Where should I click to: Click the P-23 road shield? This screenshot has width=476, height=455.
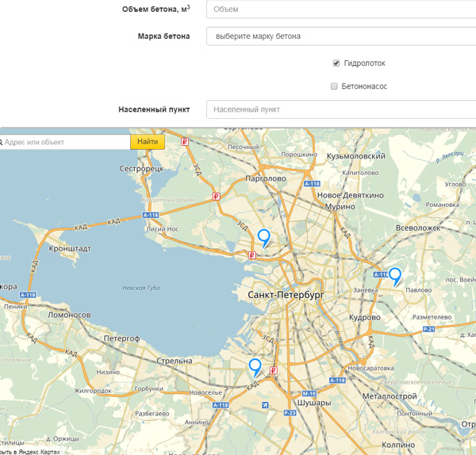pyautogui.click(x=290, y=412)
